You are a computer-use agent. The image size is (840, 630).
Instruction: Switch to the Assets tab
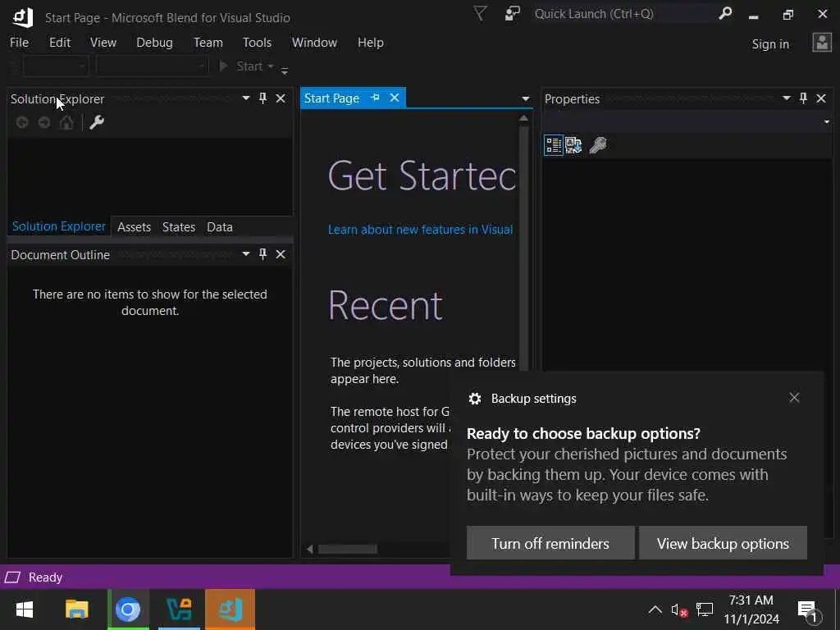pyautogui.click(x=134, y=227)
